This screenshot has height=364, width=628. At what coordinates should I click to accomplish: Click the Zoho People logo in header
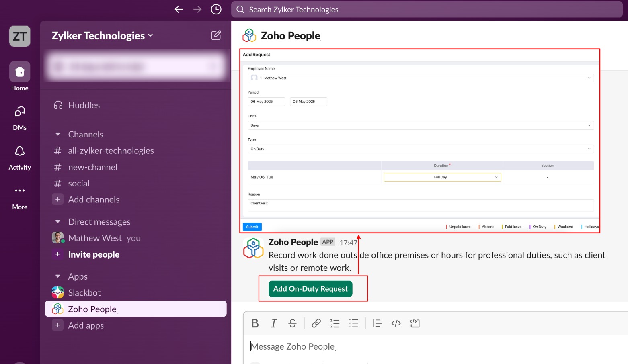coord(249,35)
